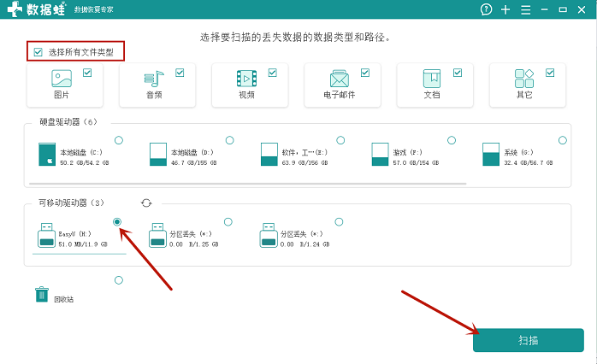Minimize the window
This screenshot has height=364, width=597.
(x=545, y=9)
